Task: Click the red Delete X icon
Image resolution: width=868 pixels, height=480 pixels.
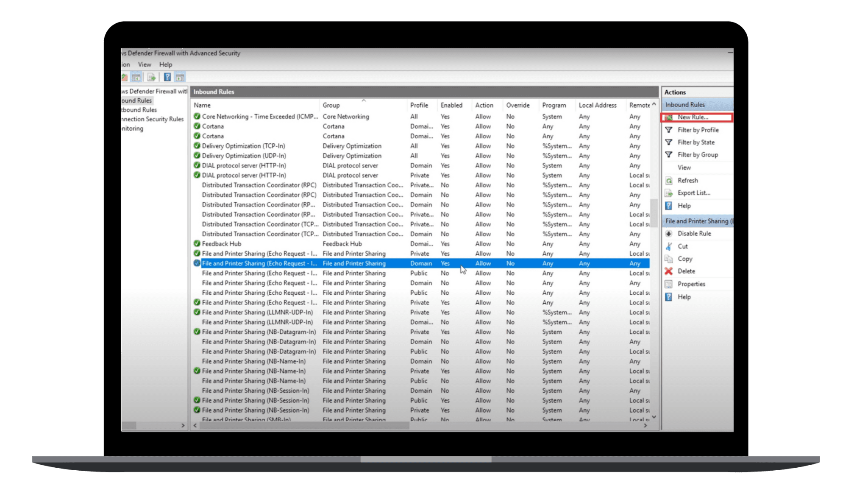Action: pos(669,271)
